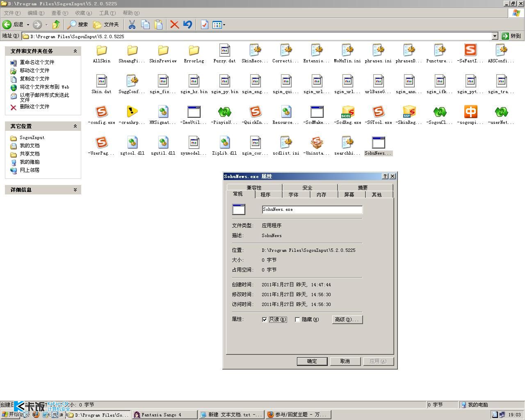Image resolution: width=525 pixels, height=420 pixels.
Task: Click the file name field SohuNews.exe
Action: pyautogui.click(x=312, y=210)
